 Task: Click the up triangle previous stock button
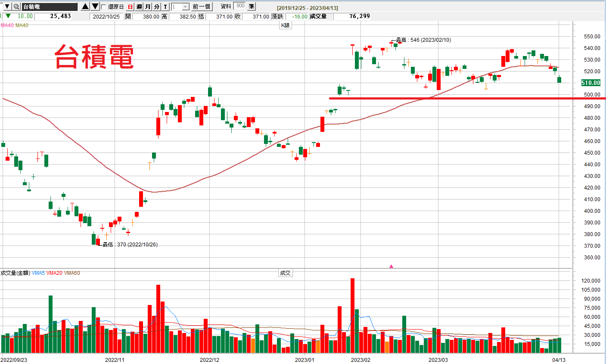[85, 6]
